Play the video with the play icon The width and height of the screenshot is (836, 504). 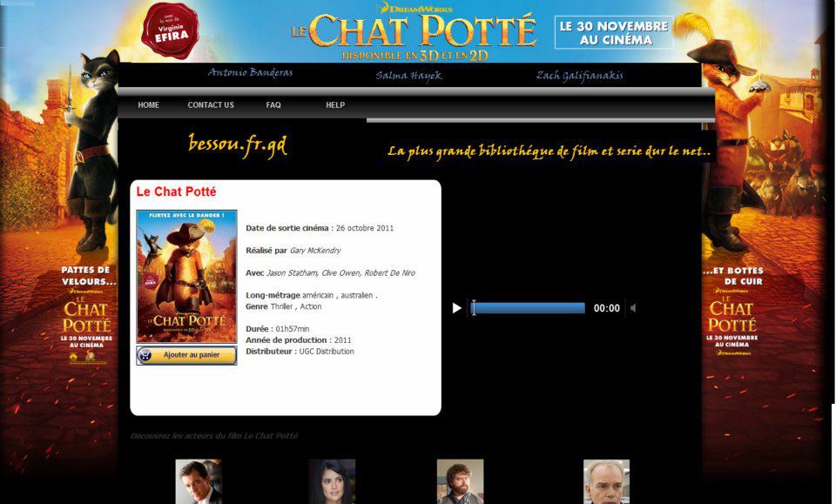(x=456, y=308)
